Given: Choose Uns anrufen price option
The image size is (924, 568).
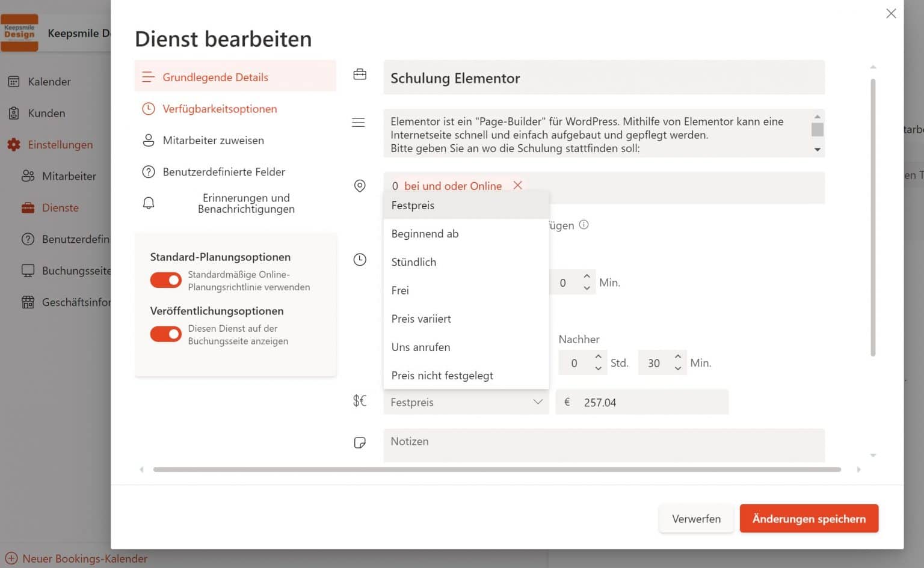Looking at the screenshot, I should click(x=466, y=347).
